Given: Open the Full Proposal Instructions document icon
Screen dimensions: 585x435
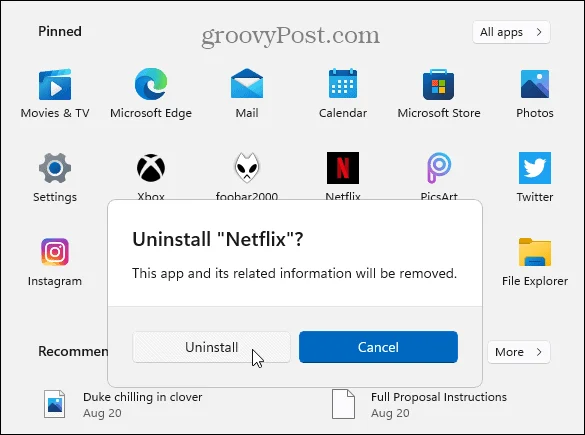Looking at the screenshot, I should pos(343,404).
